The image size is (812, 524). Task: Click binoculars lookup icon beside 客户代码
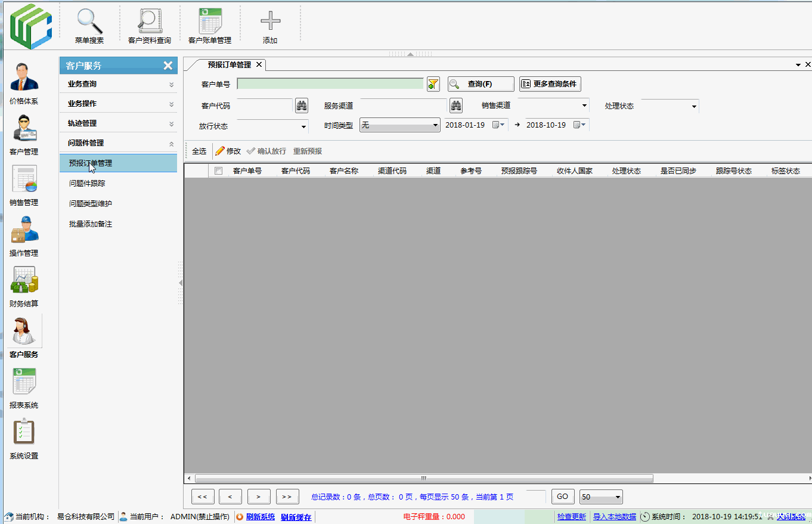pos(302,106)
